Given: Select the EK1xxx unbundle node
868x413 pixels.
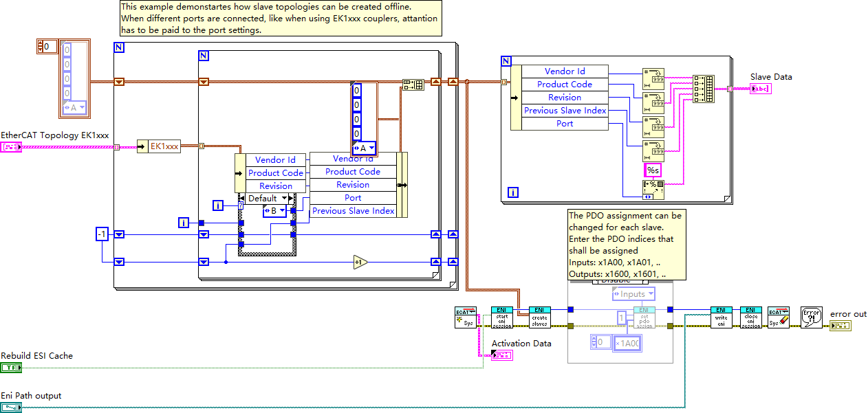Looking at the screenshot, I should pyautogui.click(x=159, y=146).
